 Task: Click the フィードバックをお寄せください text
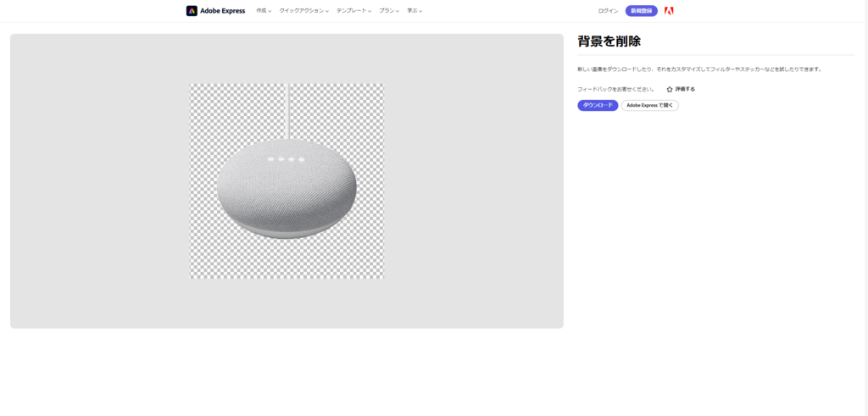pyautogui.click(x=615, y=89)
